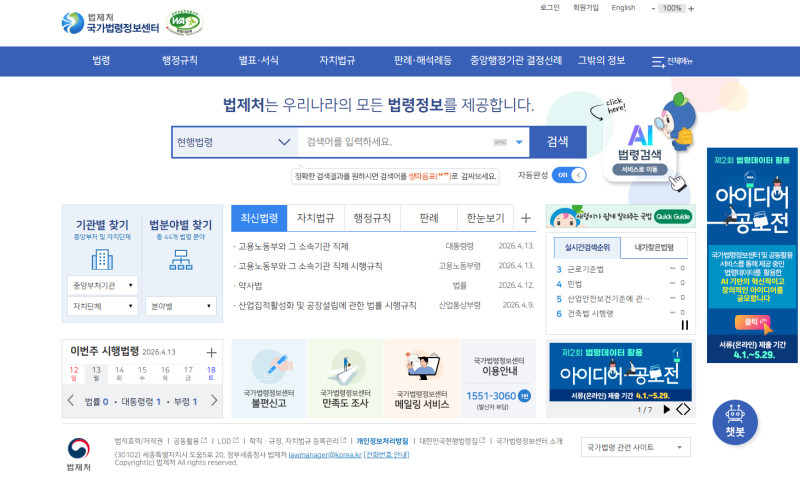This screenshot has height=479, width=800.
Task: Open 이번주 시행법령 more plus icon
Action: tap(211, 352)
